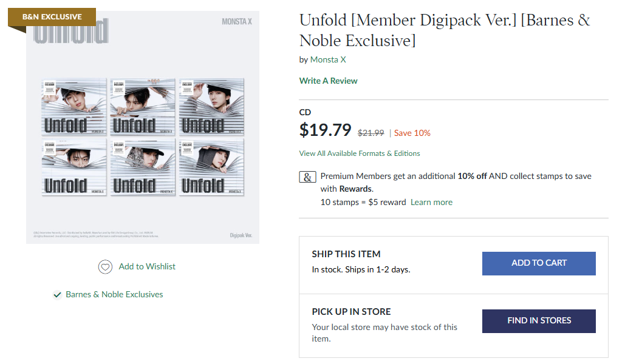The image size is (625, 364).
Task: Click the checkmark beside Barnes & Noble Exclusives
Action: (57, 295)
